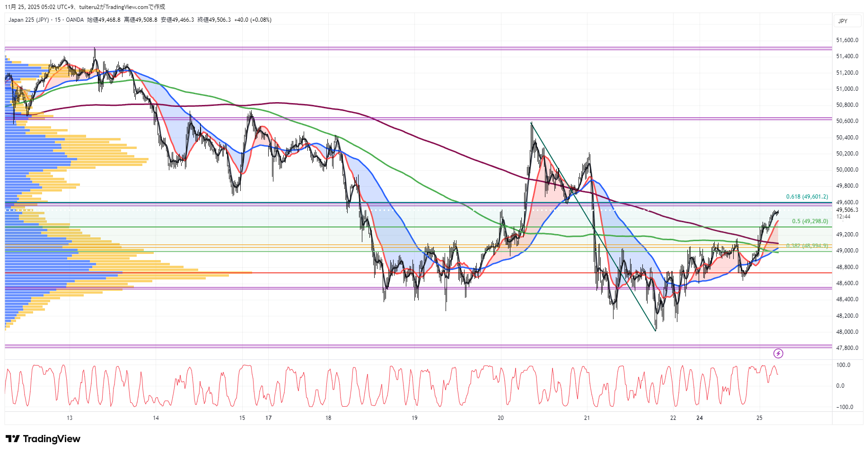Click the date label 24 on time axis
This screenshot has width=868, height=453.
coord(700,418)
